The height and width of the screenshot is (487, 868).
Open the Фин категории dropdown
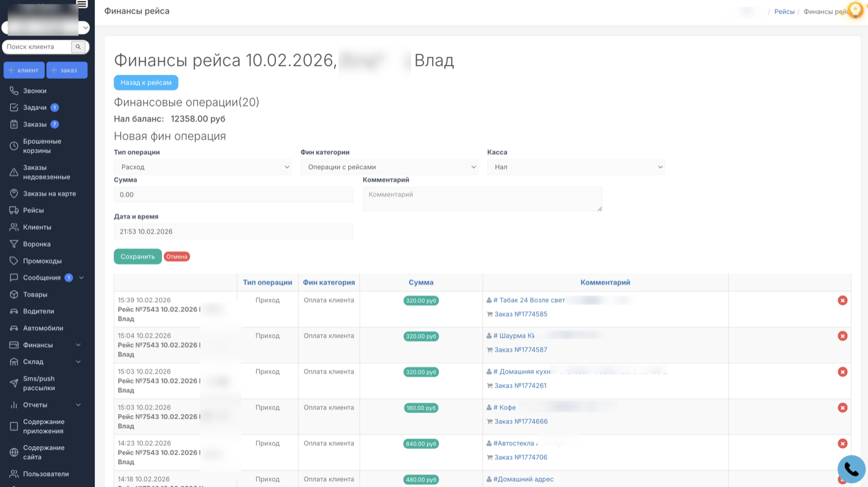click(389, 167)
